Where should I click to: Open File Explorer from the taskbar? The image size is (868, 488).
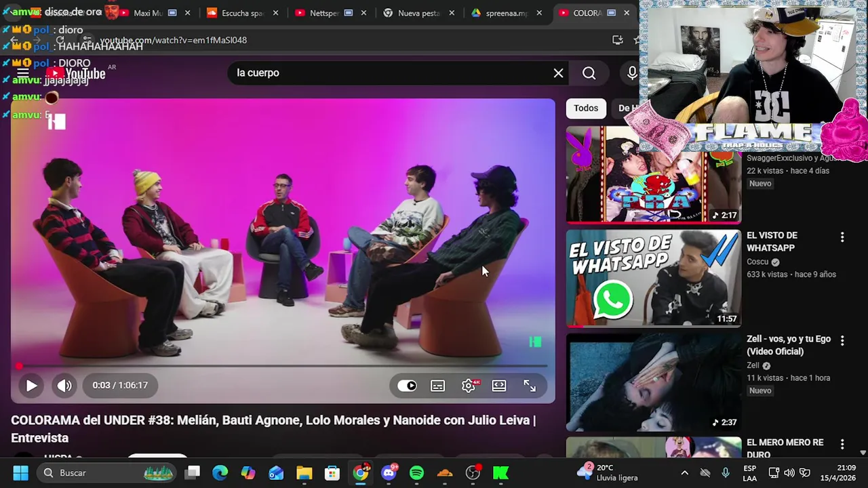(304, 472)
